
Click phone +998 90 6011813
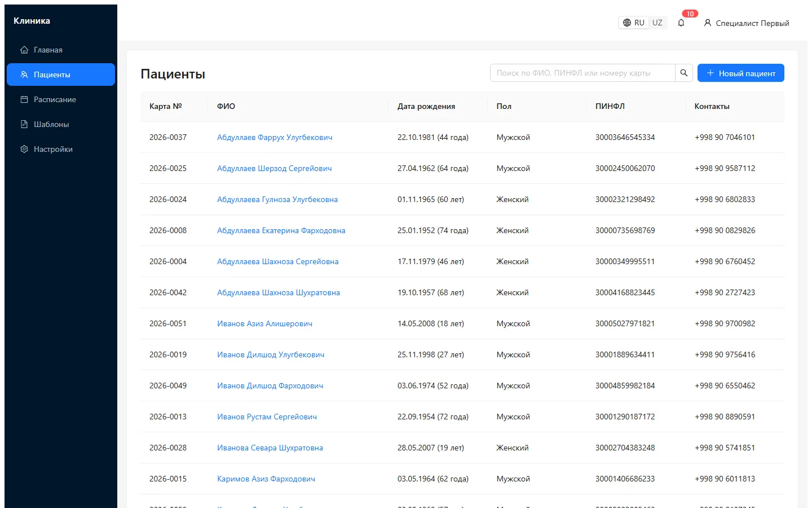point(725,479)
